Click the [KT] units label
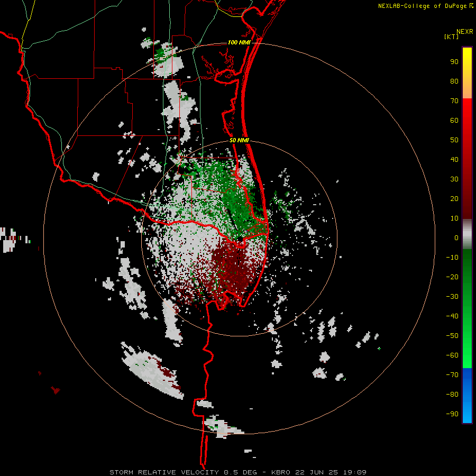The image size is (476, 476). tap(452, 36)
